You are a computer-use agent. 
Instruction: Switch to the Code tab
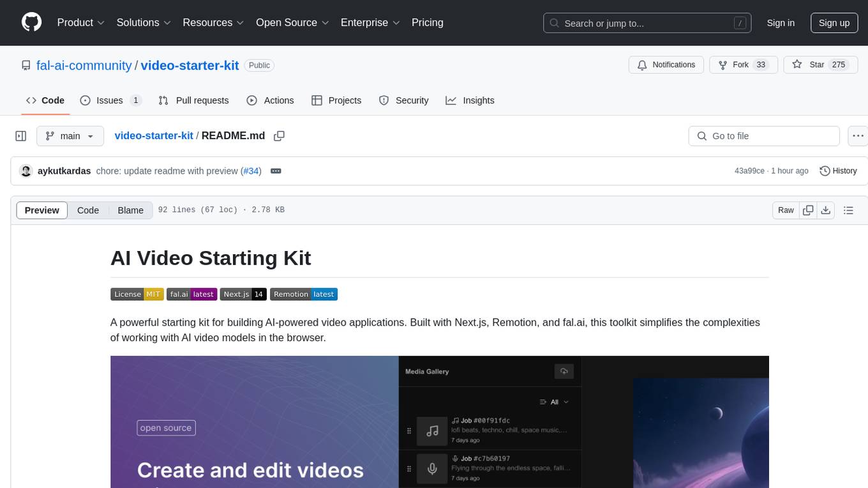45,100
